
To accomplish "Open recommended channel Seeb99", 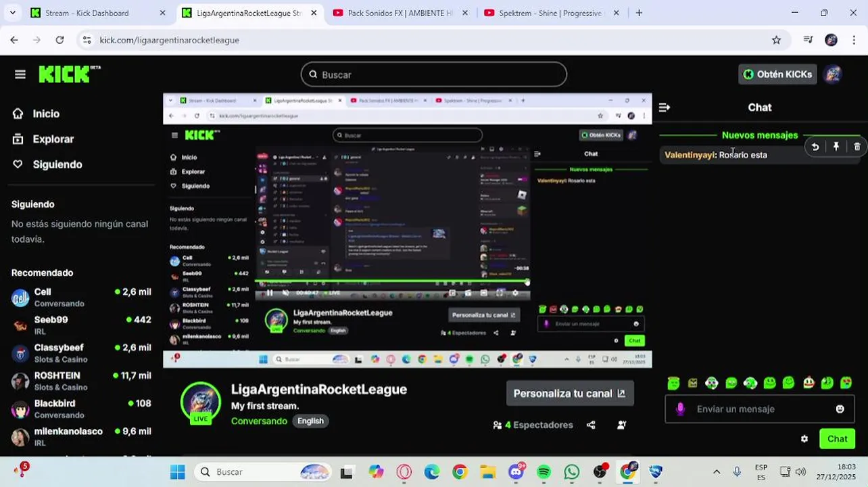I will pyautogui.click(x=81, y=325).
